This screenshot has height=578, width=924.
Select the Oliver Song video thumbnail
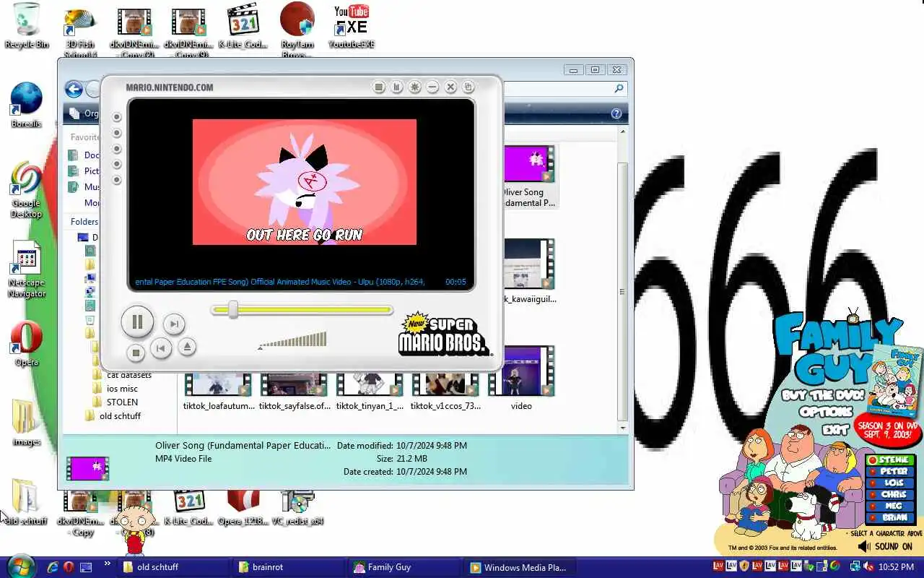click(529, 163)
